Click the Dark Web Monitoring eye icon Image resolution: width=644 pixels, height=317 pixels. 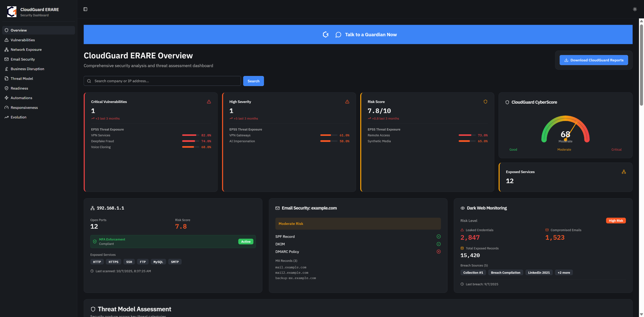pyautogui.click(x=462, y=208)
